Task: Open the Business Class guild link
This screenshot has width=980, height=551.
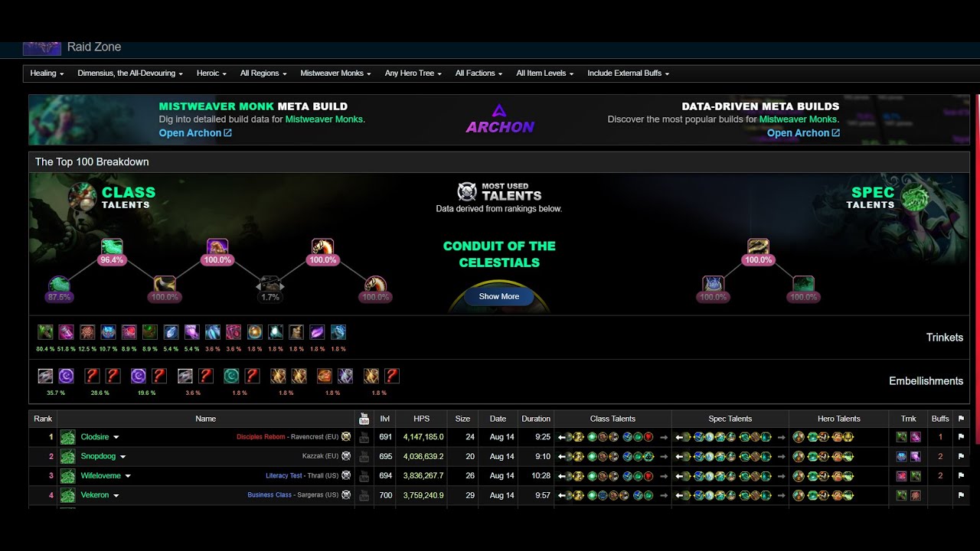Action: pos(269,494)
